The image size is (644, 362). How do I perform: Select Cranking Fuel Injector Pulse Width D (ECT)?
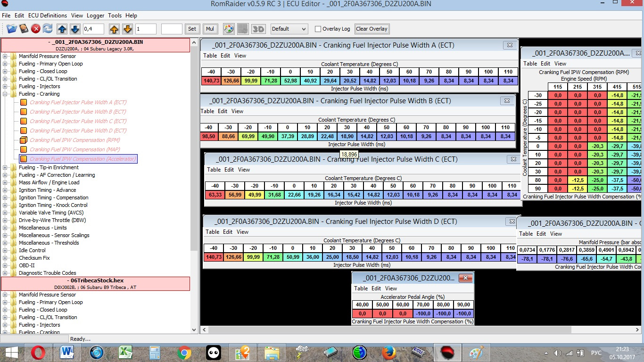78,131
